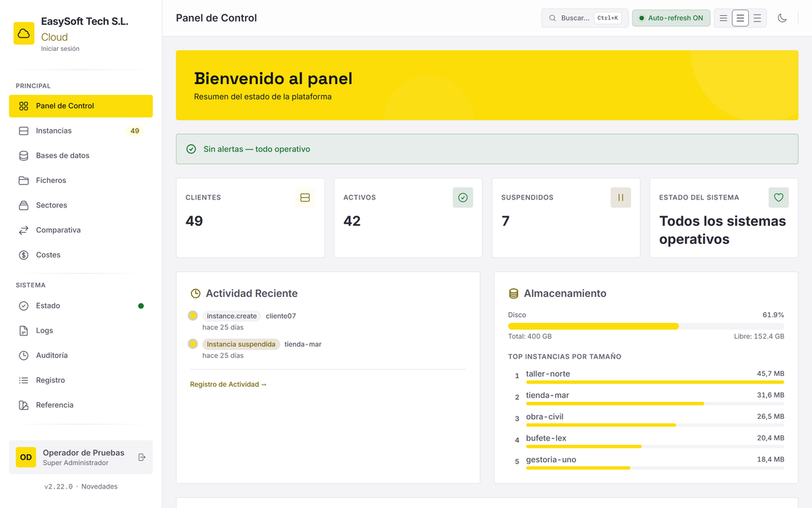Open the Registro de Actividad link
This screenshot has height=508, width=812.
pos(228,385)
